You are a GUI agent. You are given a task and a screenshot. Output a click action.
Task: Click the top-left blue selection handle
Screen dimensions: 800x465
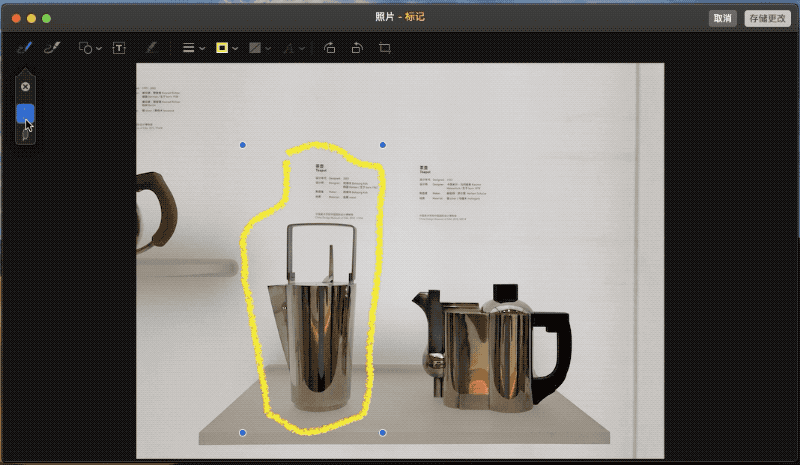pyautogui.click(x=242, y=145)
